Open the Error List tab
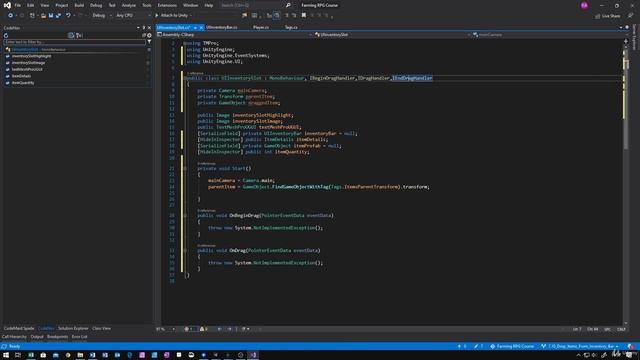This screenshot has height=360, width=640. (80, 337)
